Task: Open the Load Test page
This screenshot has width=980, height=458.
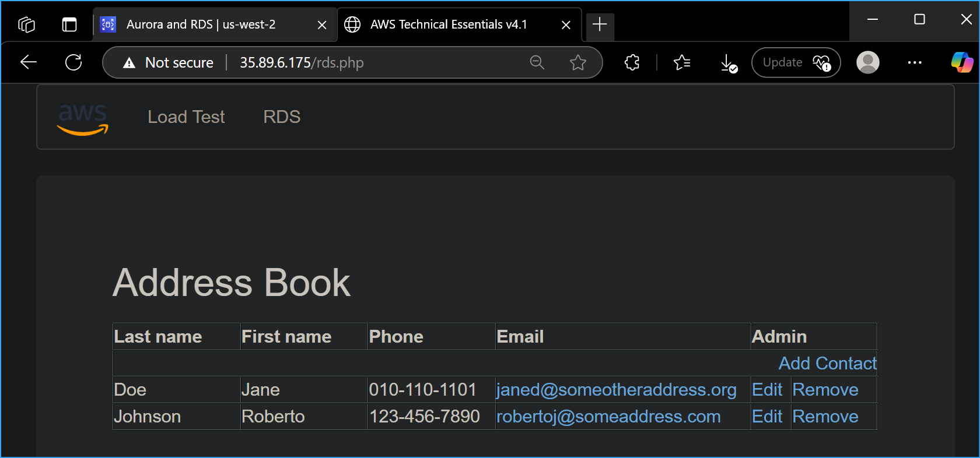Action: pyautogui.click(x=186, y=117)
